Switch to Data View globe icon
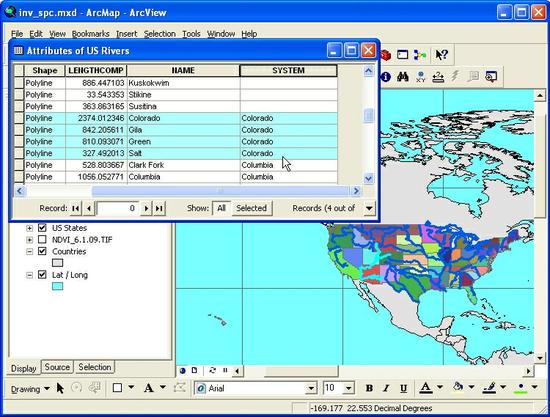This screenshot has height=417, width=550. pyautogui.click(x=182, y=370)
